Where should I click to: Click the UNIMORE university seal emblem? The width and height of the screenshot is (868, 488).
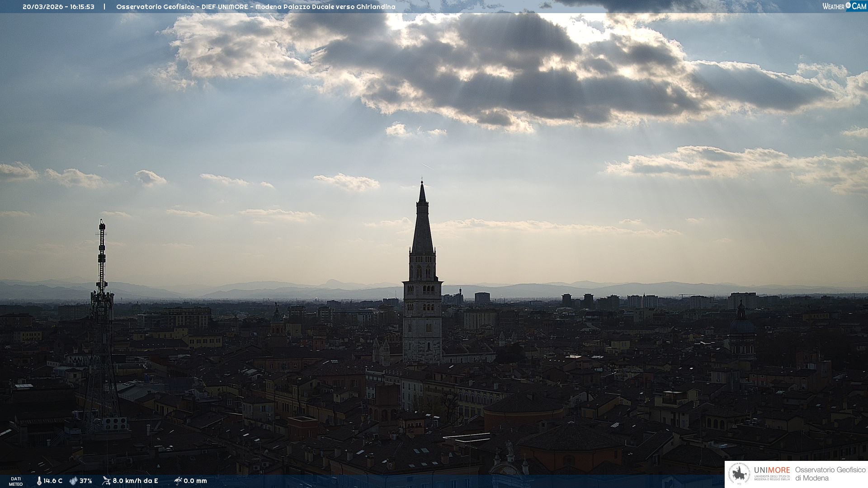740,474
